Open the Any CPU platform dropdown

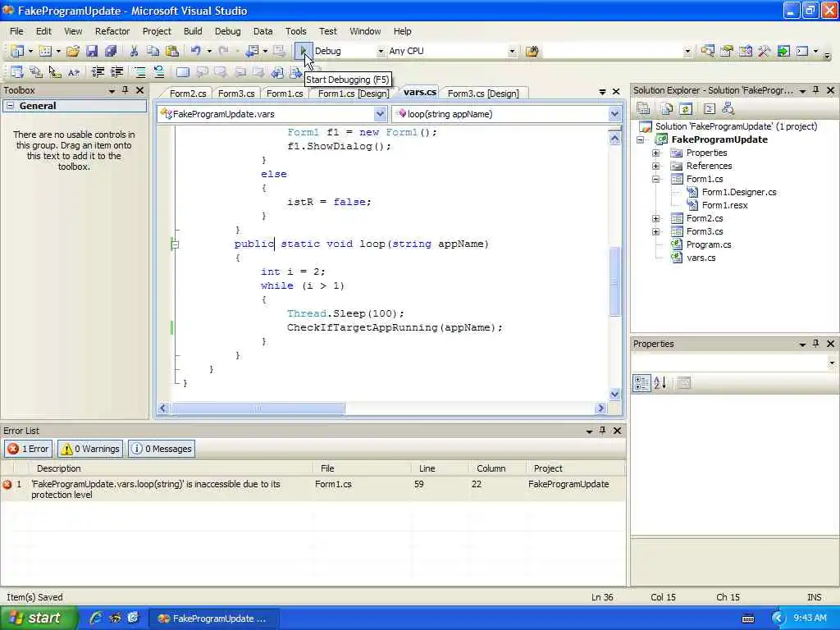point(512,52)
